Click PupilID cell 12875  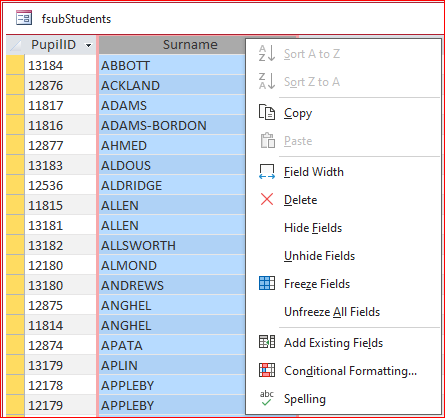pyautogui.click(x=60, y=305)
